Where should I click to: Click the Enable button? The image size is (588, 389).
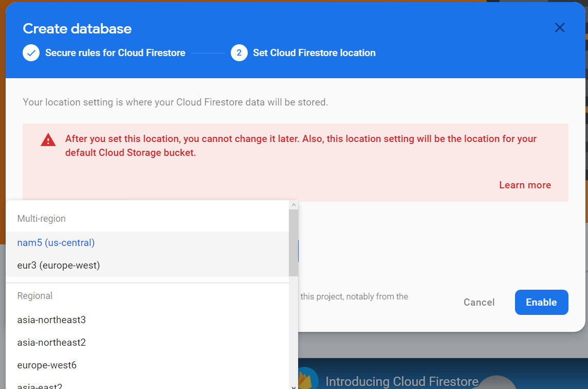click(x=542, y=302)
